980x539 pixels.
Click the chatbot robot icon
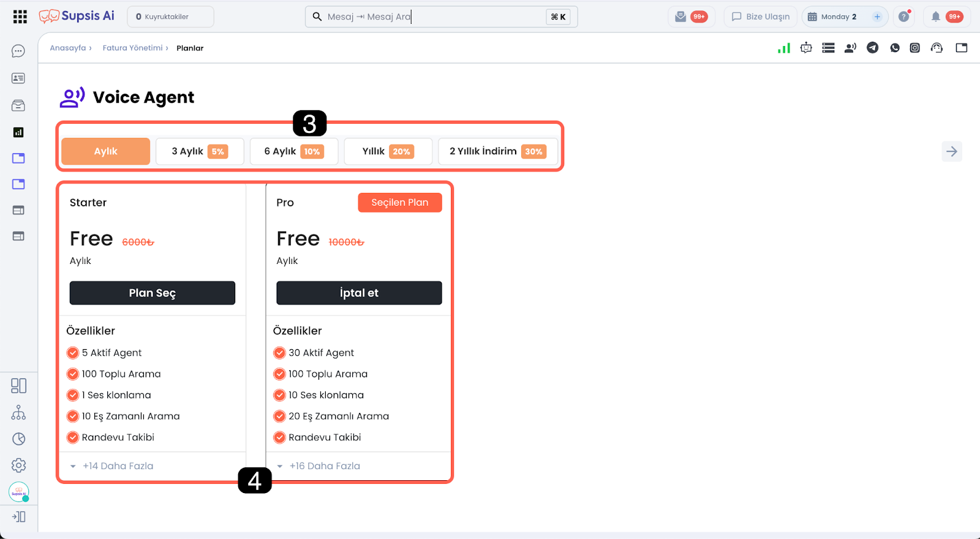pos(806,48)
